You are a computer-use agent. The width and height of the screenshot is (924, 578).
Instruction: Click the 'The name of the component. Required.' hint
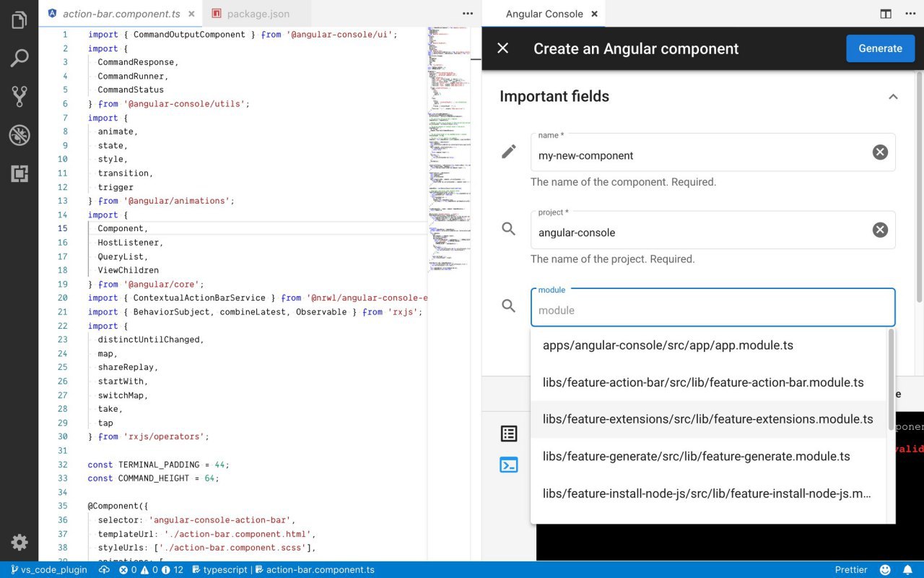(624, 182)
